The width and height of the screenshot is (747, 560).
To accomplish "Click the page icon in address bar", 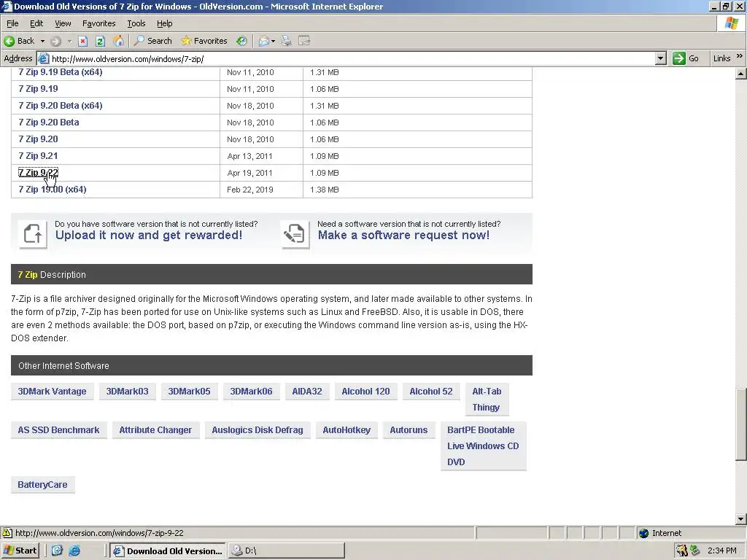I will coord(43,58).
